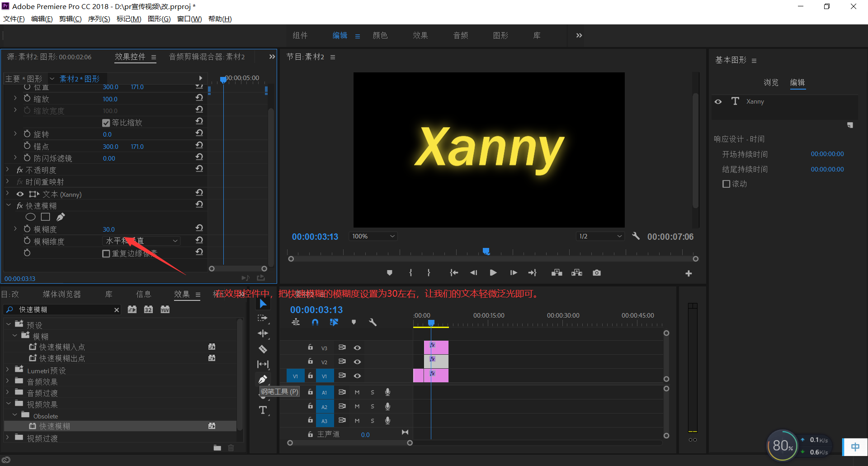
Task: Toggle the 等比缩放 checkbox
Action: coord(106,123)
